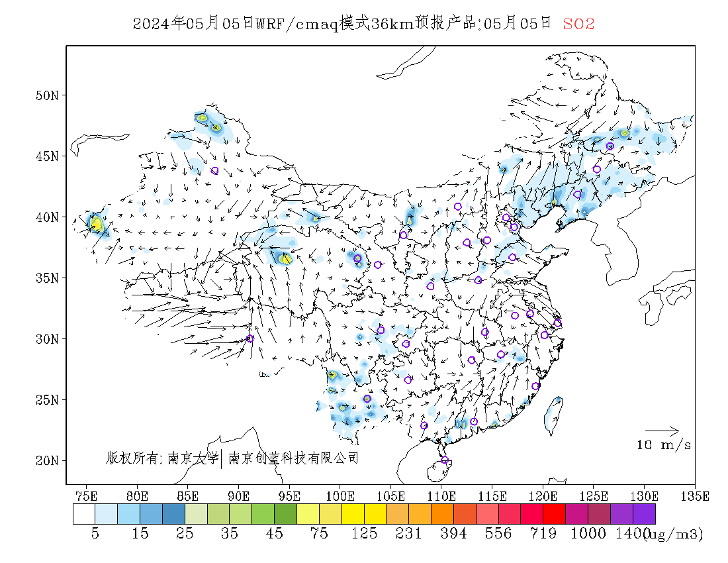Click the 南京创蓝科技有限公司 company text
This screenshot has width=728, height=563.
(x=293, y=458)
